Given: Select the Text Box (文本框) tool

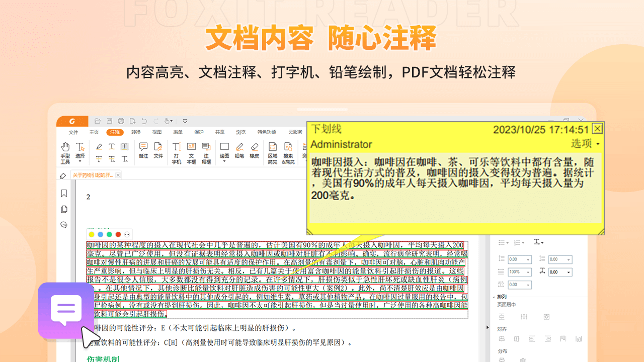Looking at the screenshot, I should [x=191, y=152].
